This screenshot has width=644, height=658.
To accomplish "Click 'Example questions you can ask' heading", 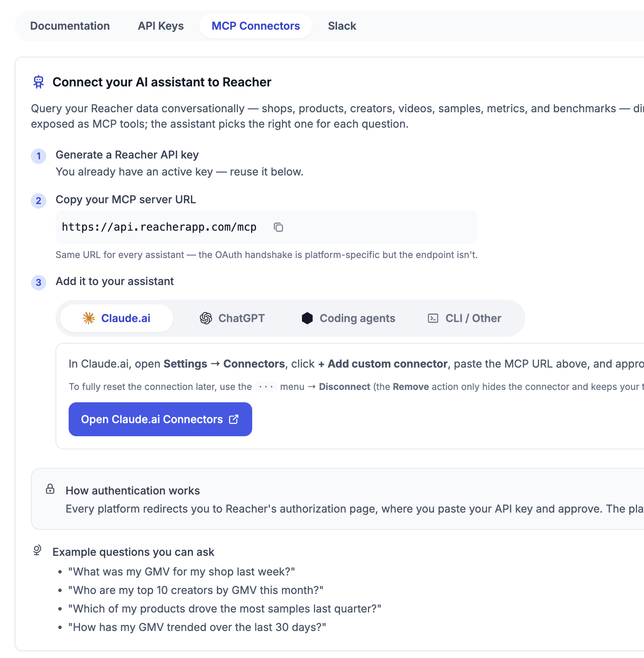I will [x=133, y=552].
